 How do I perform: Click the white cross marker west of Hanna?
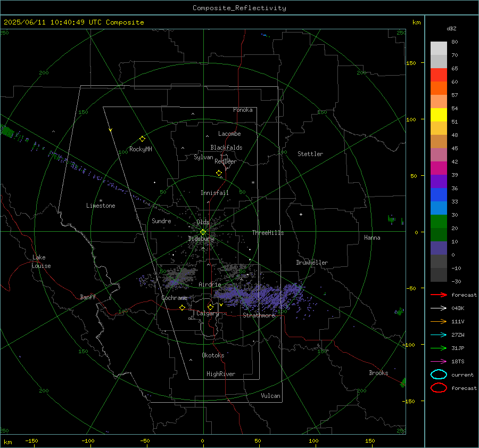(301, 214)
